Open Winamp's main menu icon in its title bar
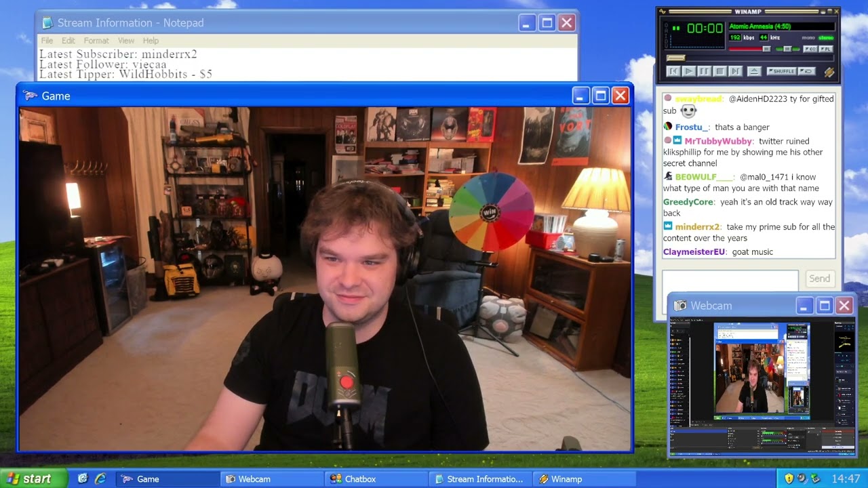 tap(663, 12)
